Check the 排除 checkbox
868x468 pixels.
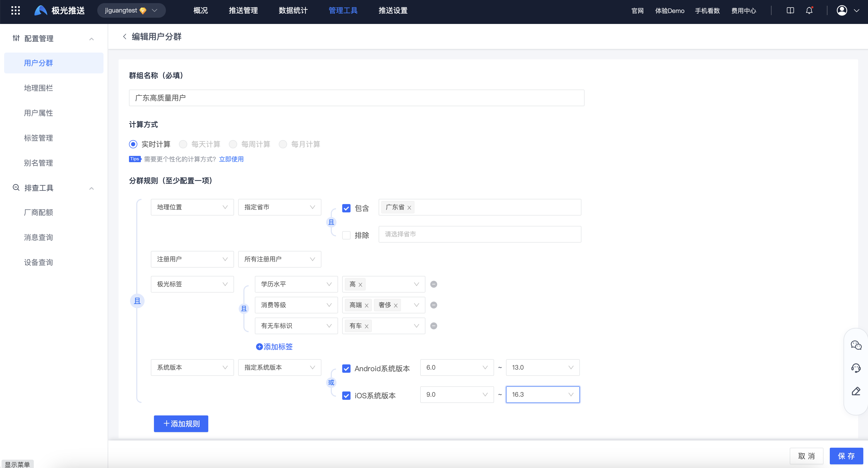click(x=346, y=235)
